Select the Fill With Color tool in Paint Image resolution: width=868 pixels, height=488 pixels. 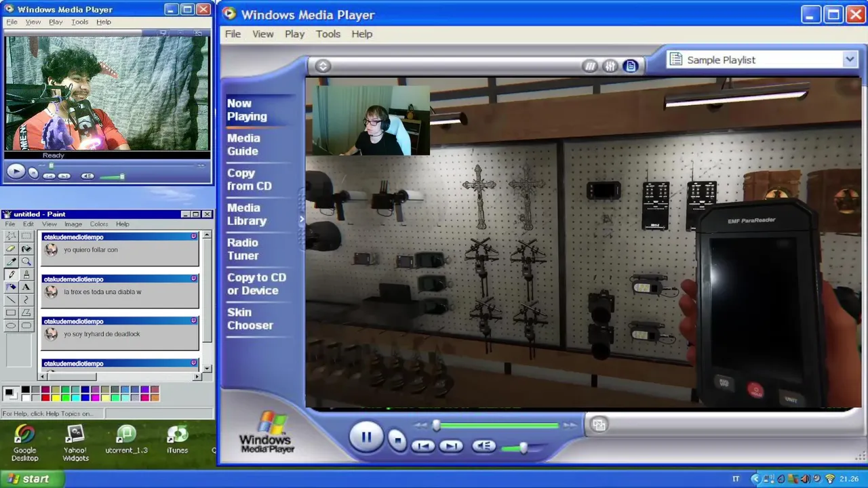coord(26,249)
